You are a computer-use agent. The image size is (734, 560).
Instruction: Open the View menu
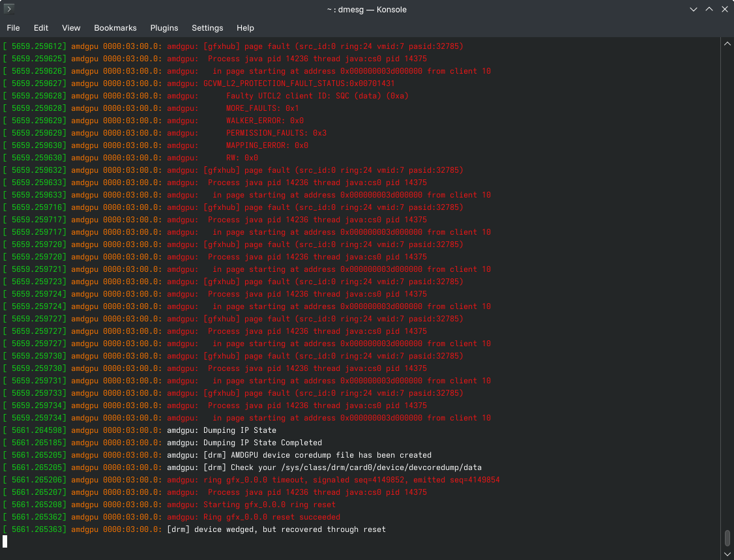coord(71,28)
